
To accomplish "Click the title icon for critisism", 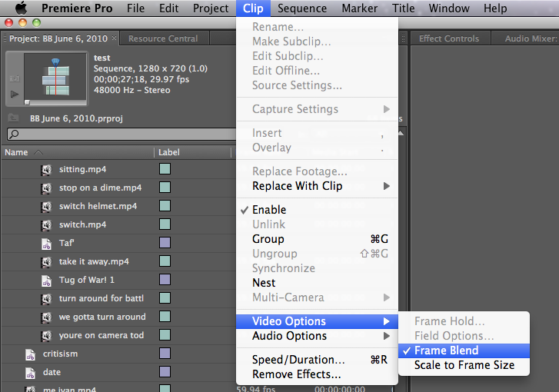I will pos(30,354).
